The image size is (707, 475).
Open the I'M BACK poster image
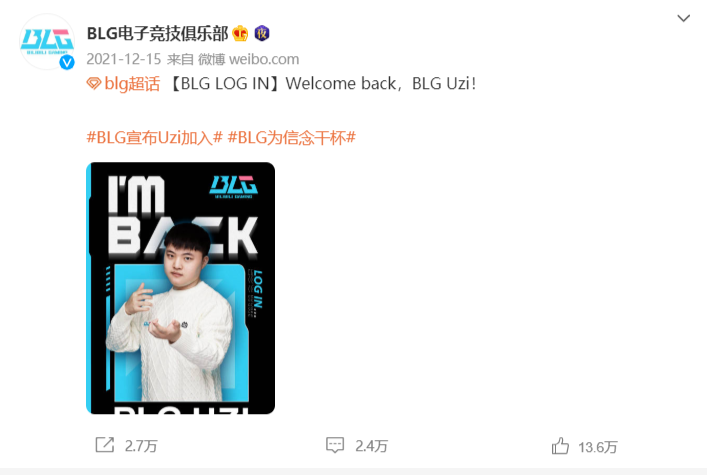180,288
